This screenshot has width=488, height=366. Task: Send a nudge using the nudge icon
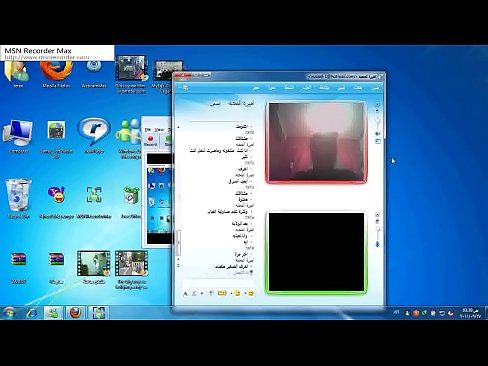[x=211, y=293]
